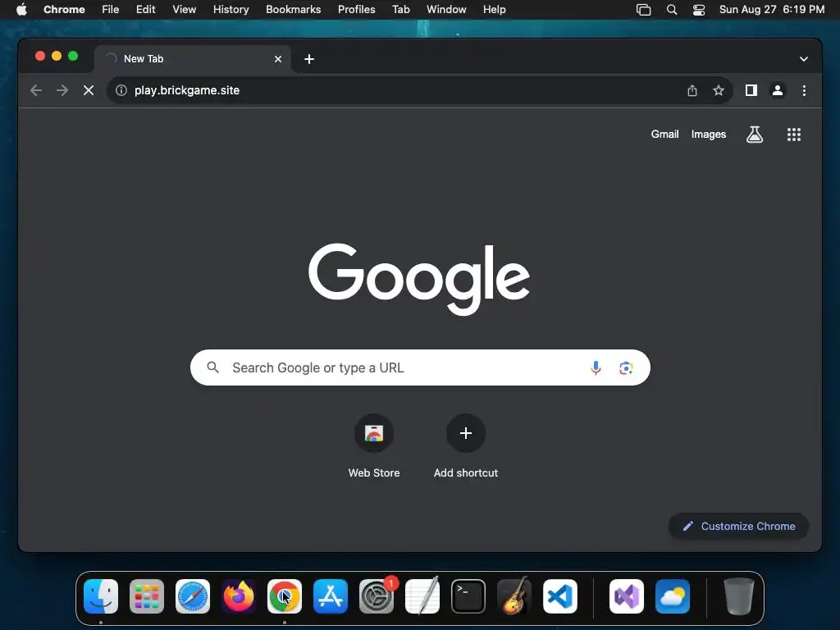This screenshot has height=630, width=840.
Task: Open Visual Studio Code from the Dock
Action: click(x=559, y=596)
